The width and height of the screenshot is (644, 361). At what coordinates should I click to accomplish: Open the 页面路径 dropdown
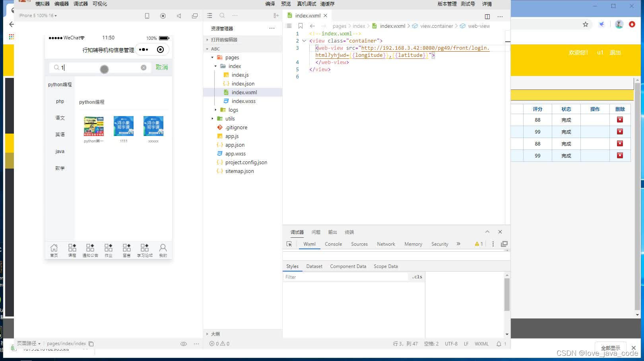coord(29,344)
